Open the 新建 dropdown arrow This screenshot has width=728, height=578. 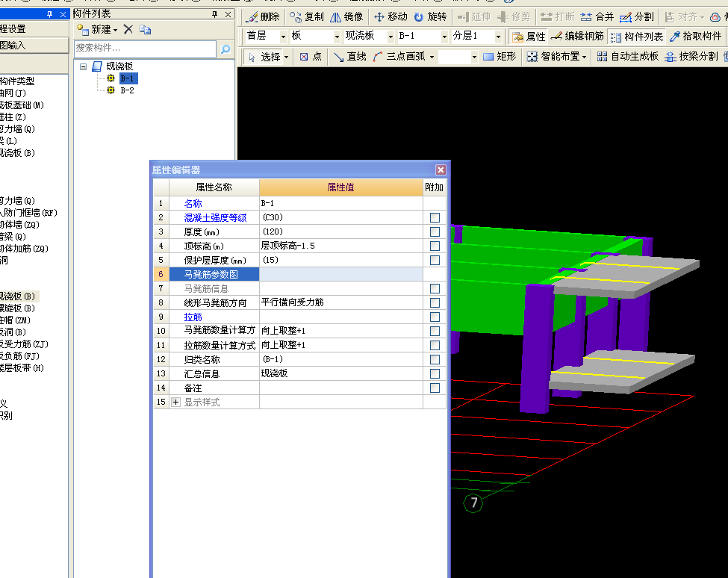pos(115,30)
